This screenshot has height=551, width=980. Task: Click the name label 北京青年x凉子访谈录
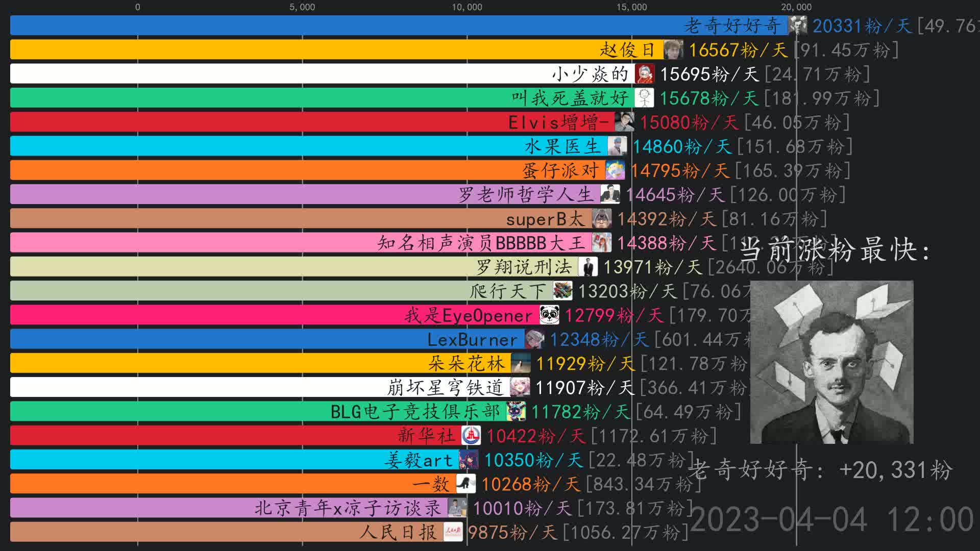[348, 508]
